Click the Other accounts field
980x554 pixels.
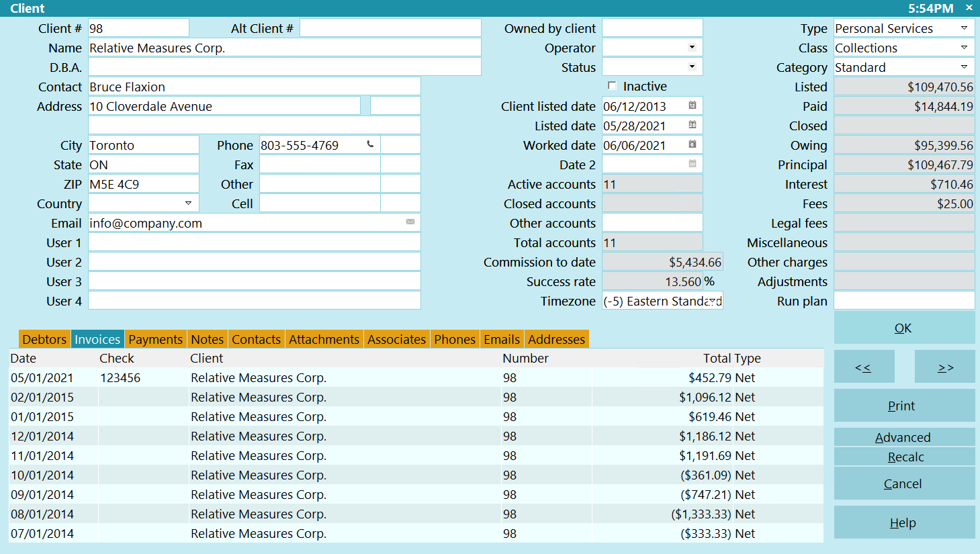(x=652, y=223)
